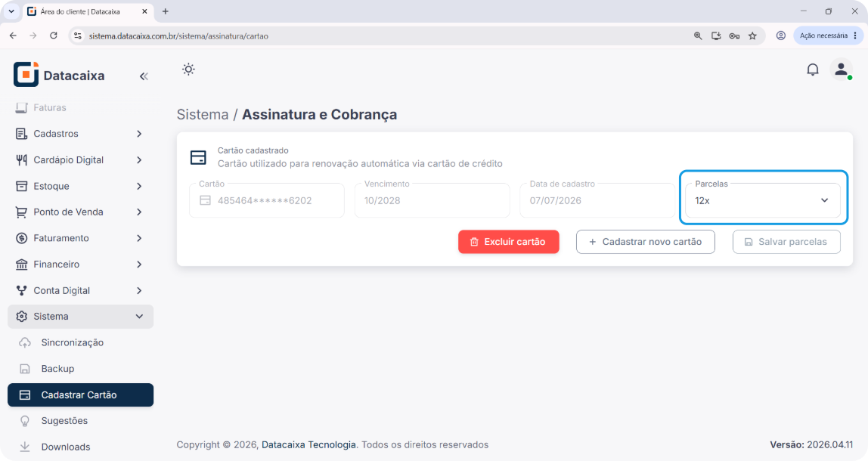This screenshot has height=461, width=868.
Task: Open the password manager key icon
Action: click(x=734, y=36)
